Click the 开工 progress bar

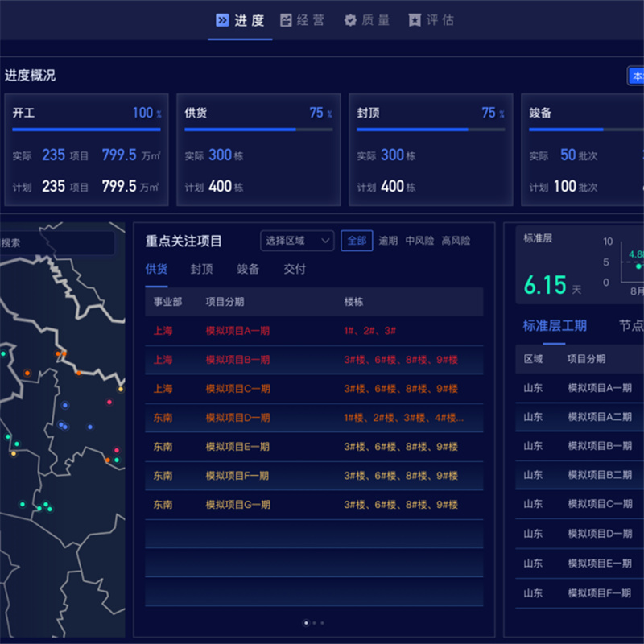tap(86, 130)
